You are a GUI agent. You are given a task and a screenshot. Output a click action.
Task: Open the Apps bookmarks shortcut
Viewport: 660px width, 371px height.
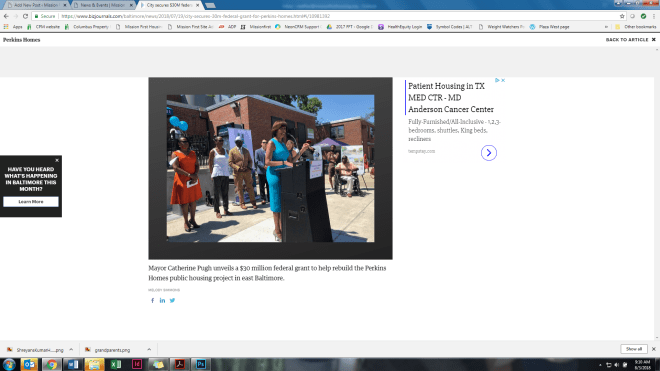tap(13, 27)
